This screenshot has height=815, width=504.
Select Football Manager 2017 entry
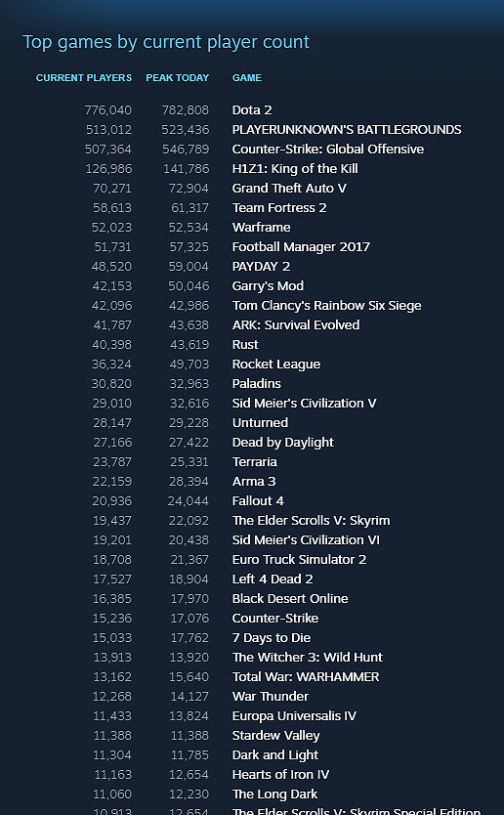coord(301,247)
